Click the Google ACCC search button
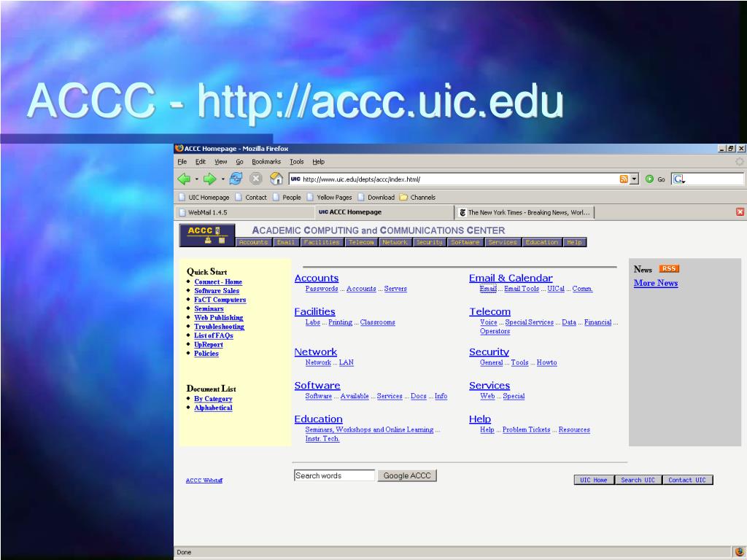This screenshot has height=560, width=747. (407, 475)
